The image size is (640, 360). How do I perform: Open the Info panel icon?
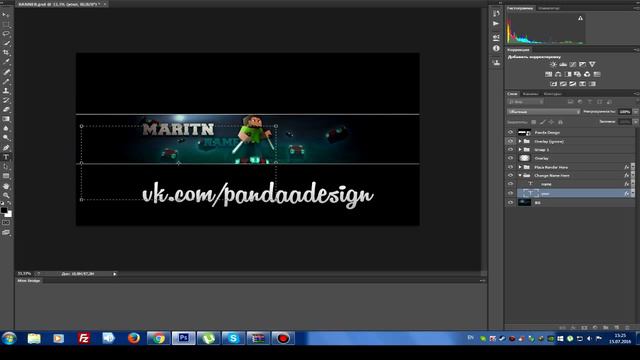[x=496, y=48]
